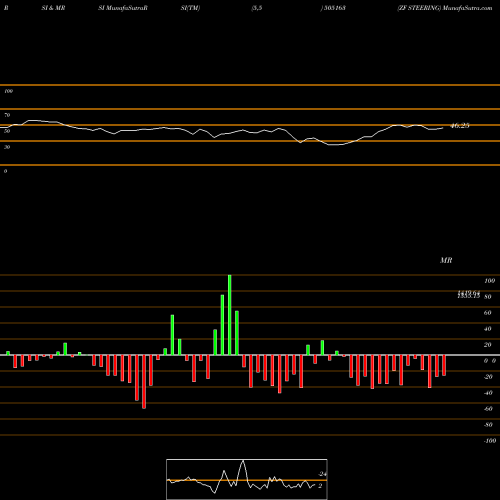Screen dimensions: 500x500
Task: Click the ZF STEERING MunafaSutra.com title text
Action: tap(445, 8)
